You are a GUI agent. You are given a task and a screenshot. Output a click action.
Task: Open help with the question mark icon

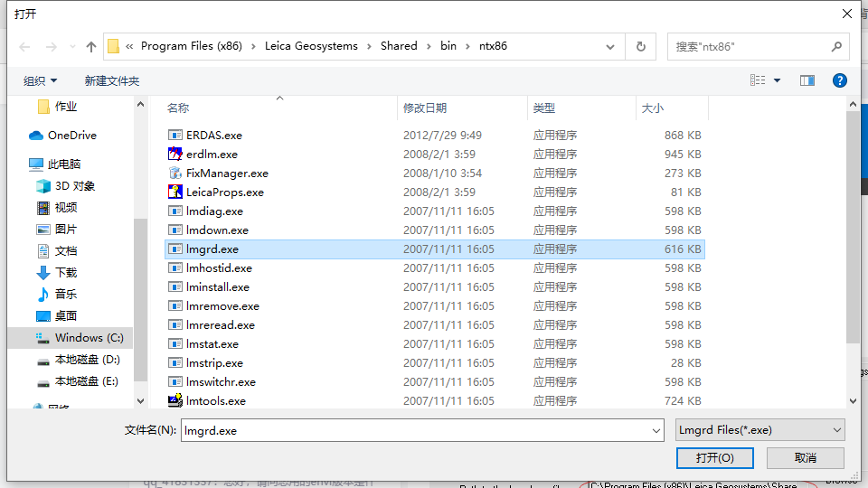[839, 80]
